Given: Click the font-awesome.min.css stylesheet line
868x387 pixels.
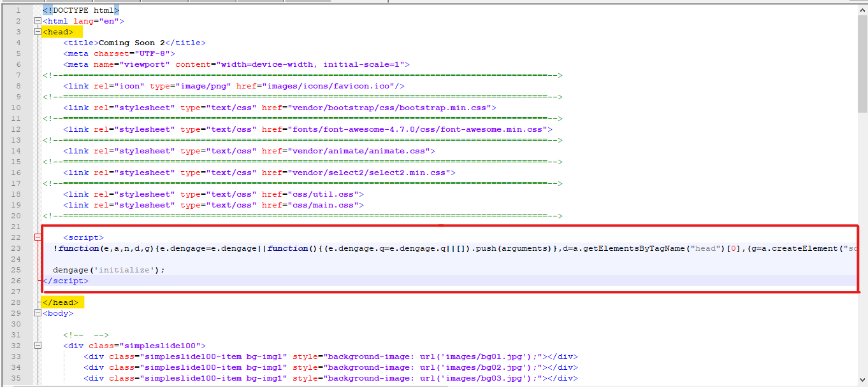Looking at the screenshot, I should coord(308,129).
